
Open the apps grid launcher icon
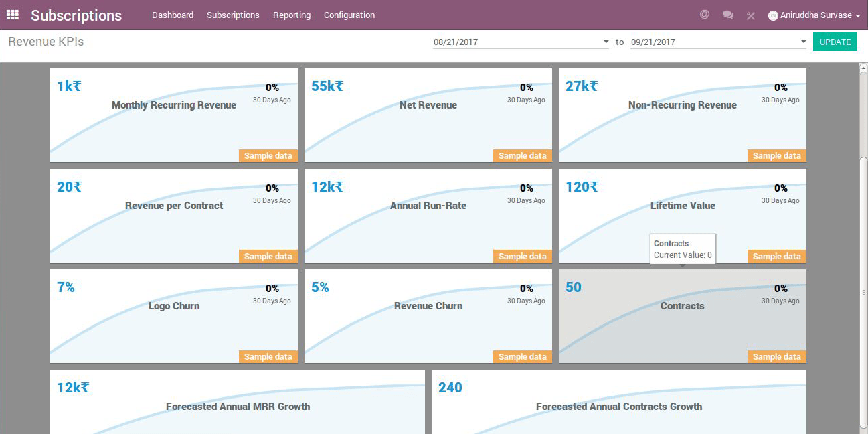[x=13, y=15]
